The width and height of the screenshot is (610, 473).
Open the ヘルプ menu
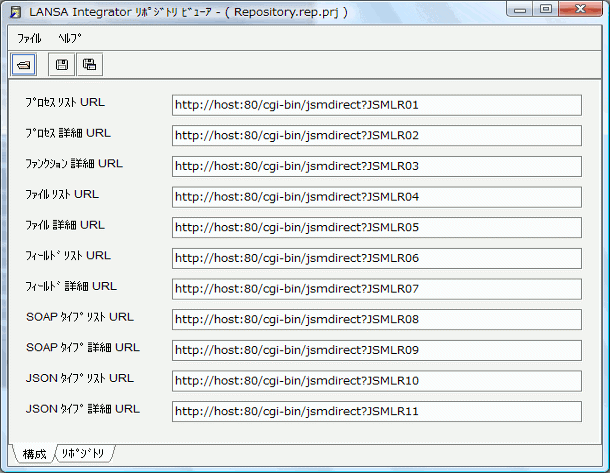[70, 38]
